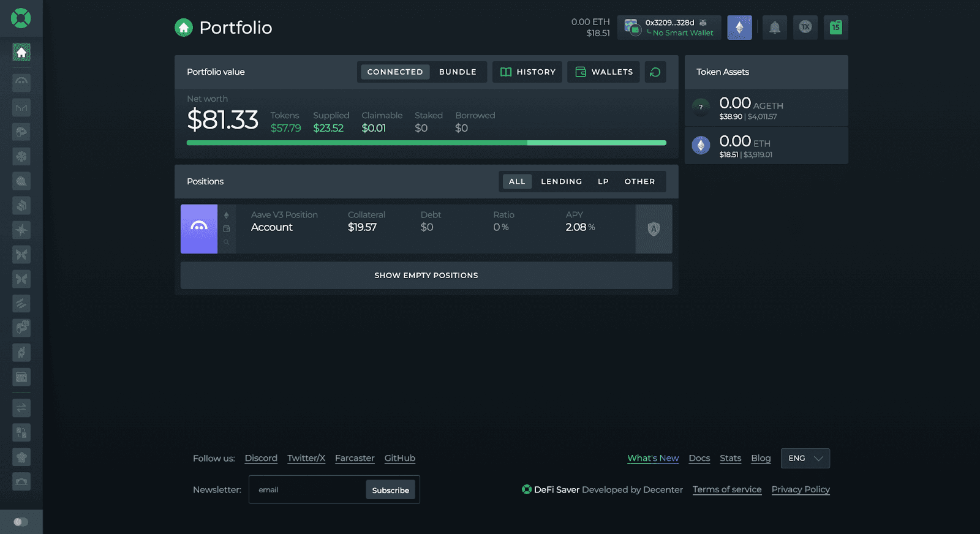The image size is (980, 534).
Task: Click SHOW EMPTY POSITIONS
Action: [426, 276]
